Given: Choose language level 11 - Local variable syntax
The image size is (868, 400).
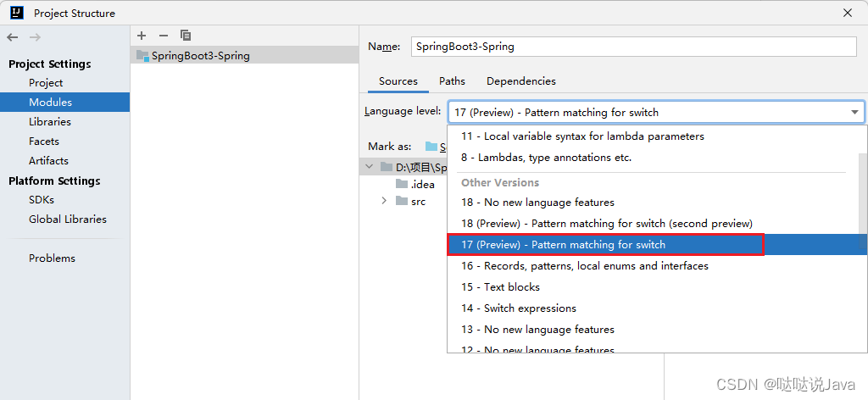Looking at the screenshot, I should [653, 136].
